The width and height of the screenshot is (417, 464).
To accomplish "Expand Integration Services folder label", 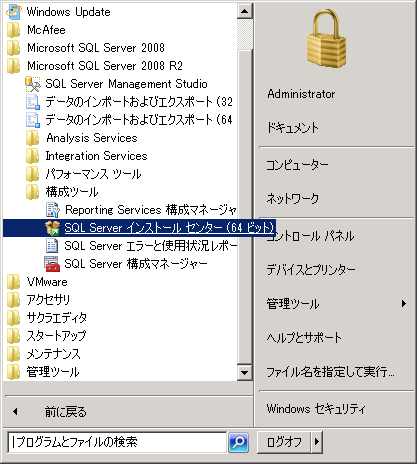I will [96, 156].
